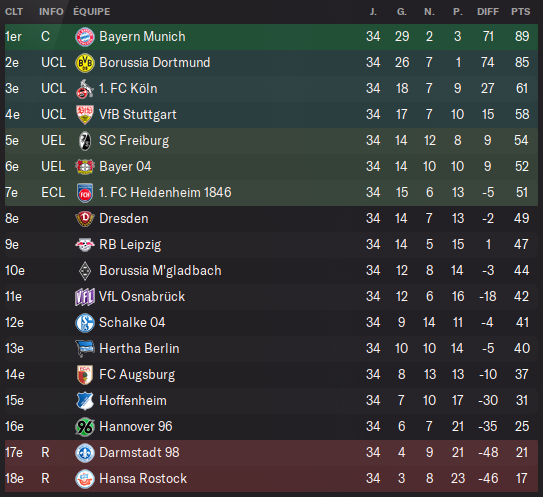The height and width of the screenshot is (497, 543).
Task: Open the Dresden team link
Action: pos(124,219)
